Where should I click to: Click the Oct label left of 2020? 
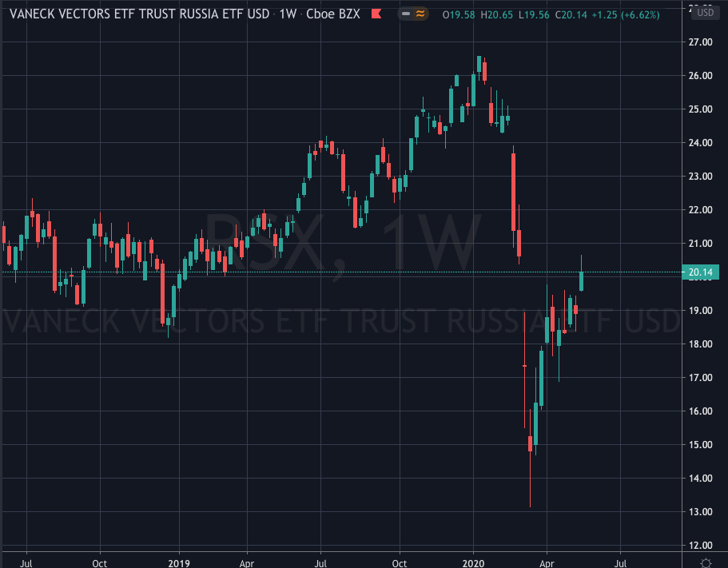[400, 563]
